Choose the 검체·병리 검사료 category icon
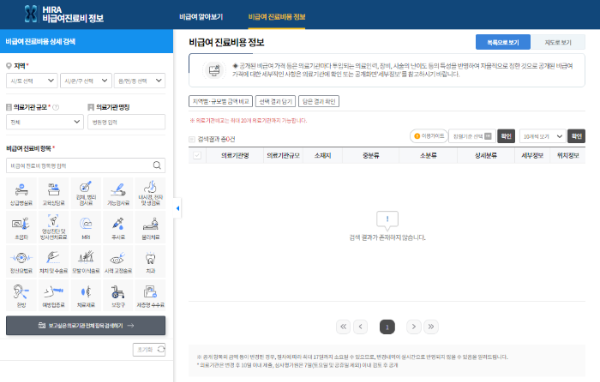The width and height of the screenshot is (600, 382). click(x=86, y=193)
